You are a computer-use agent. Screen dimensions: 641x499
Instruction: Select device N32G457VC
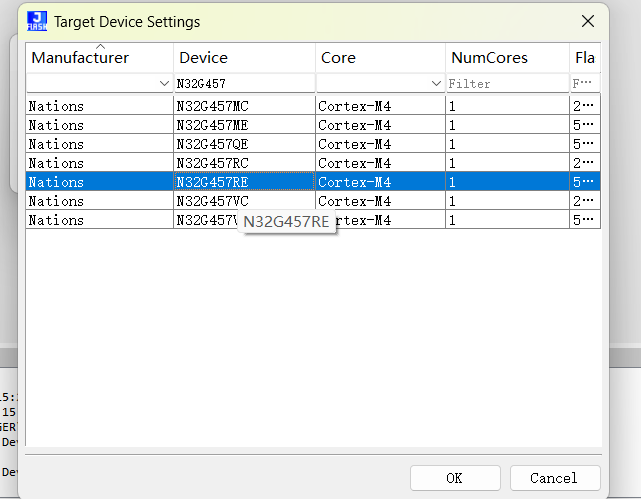tap(244, 201)
